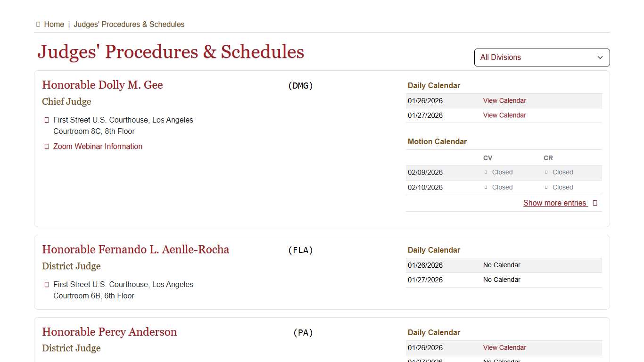Click CV Closed status icon for 02/10/2026
The height and width of the screenshot is (362, 644).
[x=486, y=188]
